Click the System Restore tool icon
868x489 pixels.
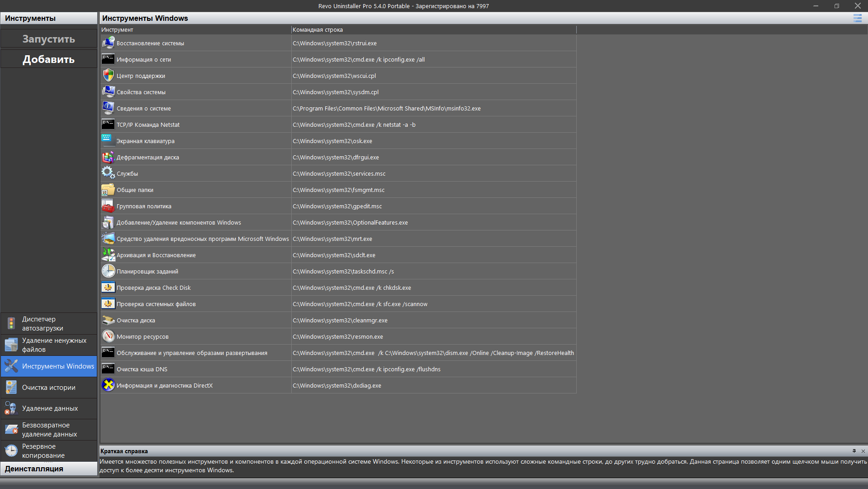pos(108,43)
